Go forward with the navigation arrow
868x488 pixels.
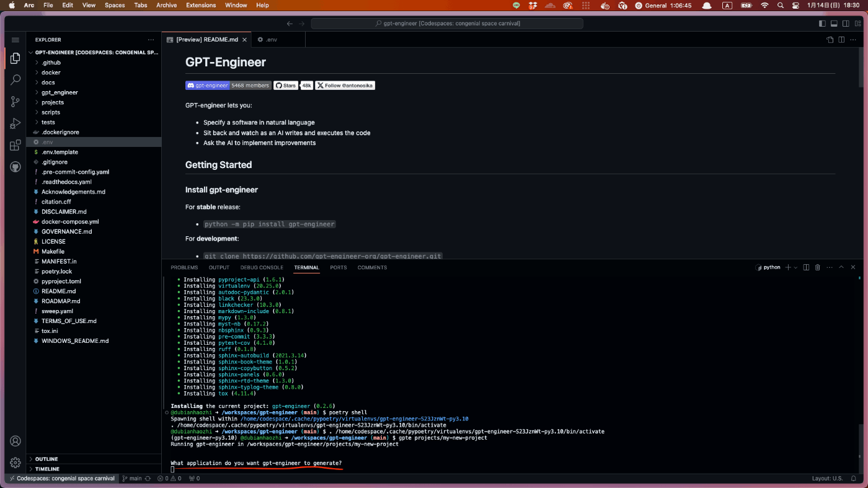pyautogui.click(x=302, y=24)
